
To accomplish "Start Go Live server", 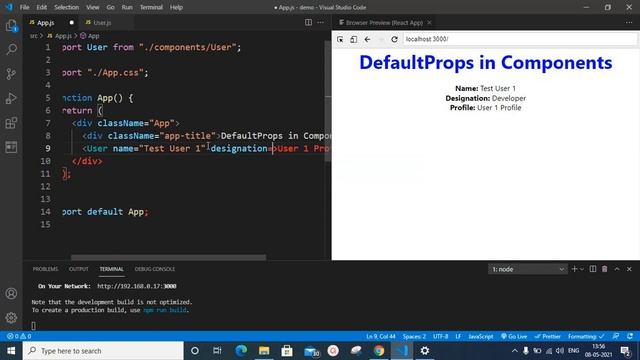I will pyautogui.click(x=514, y=336).
